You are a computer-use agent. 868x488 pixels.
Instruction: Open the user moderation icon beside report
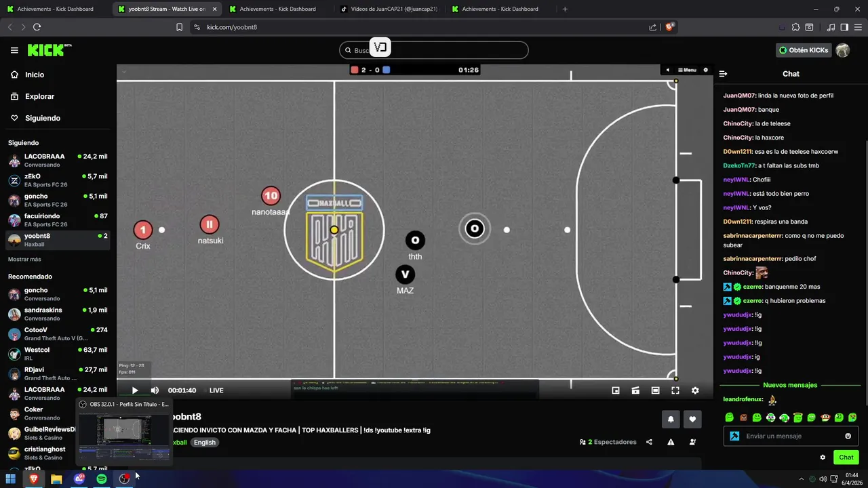click(692, 442)
